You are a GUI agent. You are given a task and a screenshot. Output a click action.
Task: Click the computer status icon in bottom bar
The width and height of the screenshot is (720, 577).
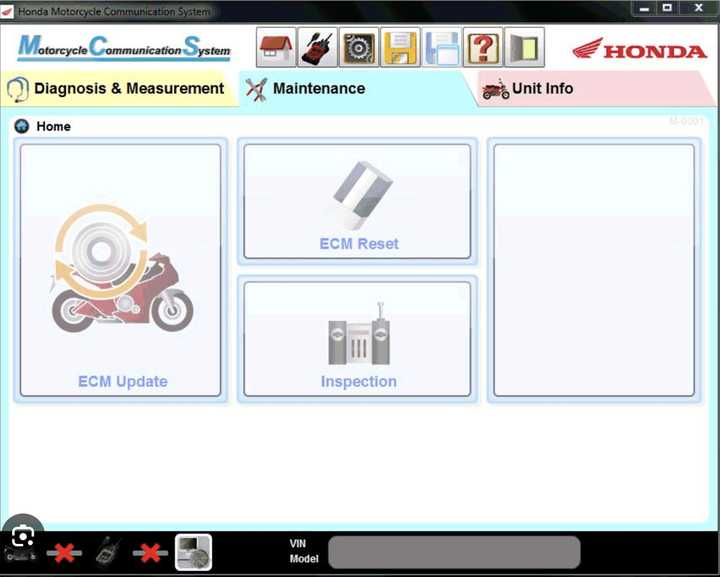coord(193,552)
